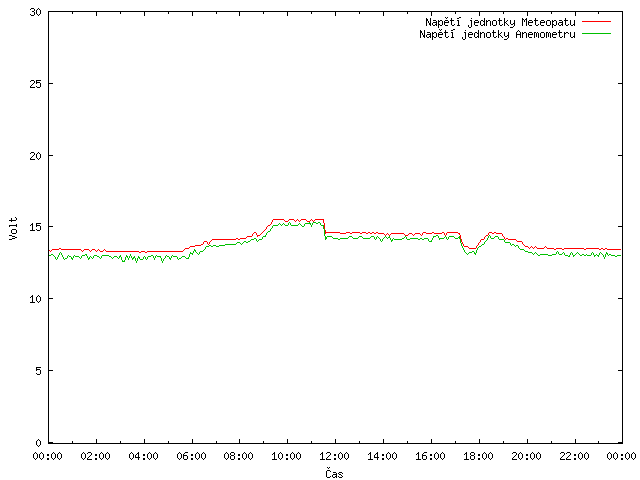640x480 pixels.
Task: Click the 'Čas' x-axis title
Action: click(334, 473)
